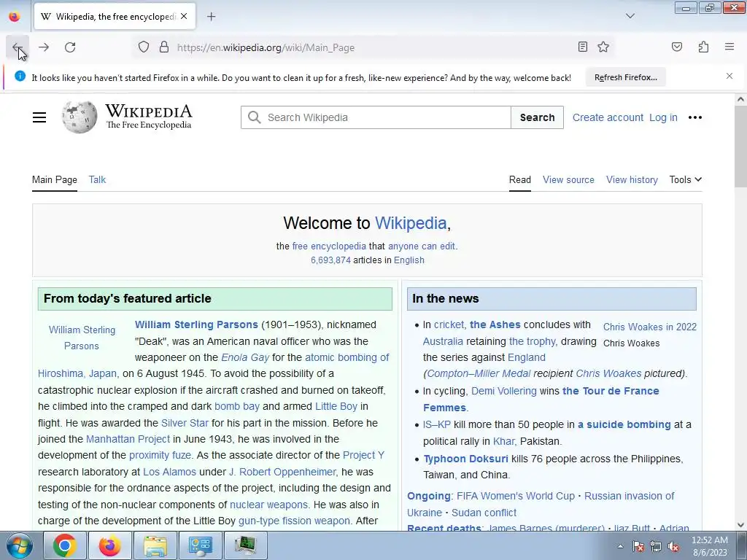This screenshot has height=560, width=747.
Task: Launch Chrome from the taskbar
Action: [65, 545]
